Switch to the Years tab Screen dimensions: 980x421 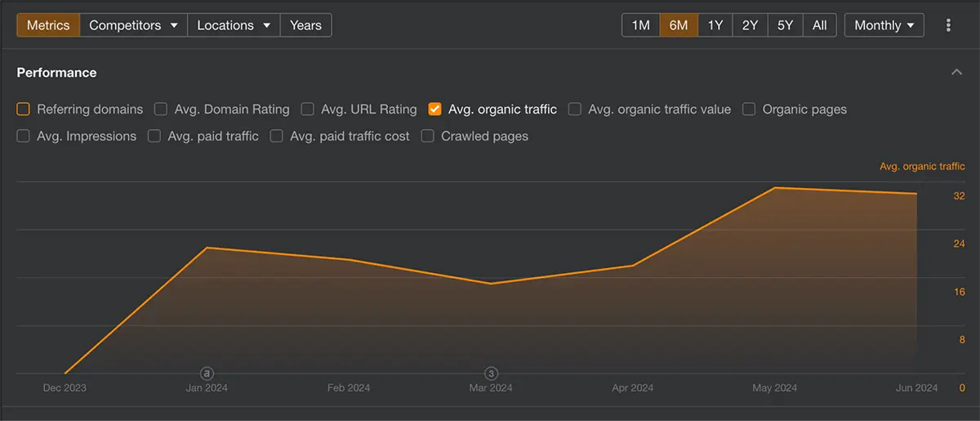pos(305,25)
